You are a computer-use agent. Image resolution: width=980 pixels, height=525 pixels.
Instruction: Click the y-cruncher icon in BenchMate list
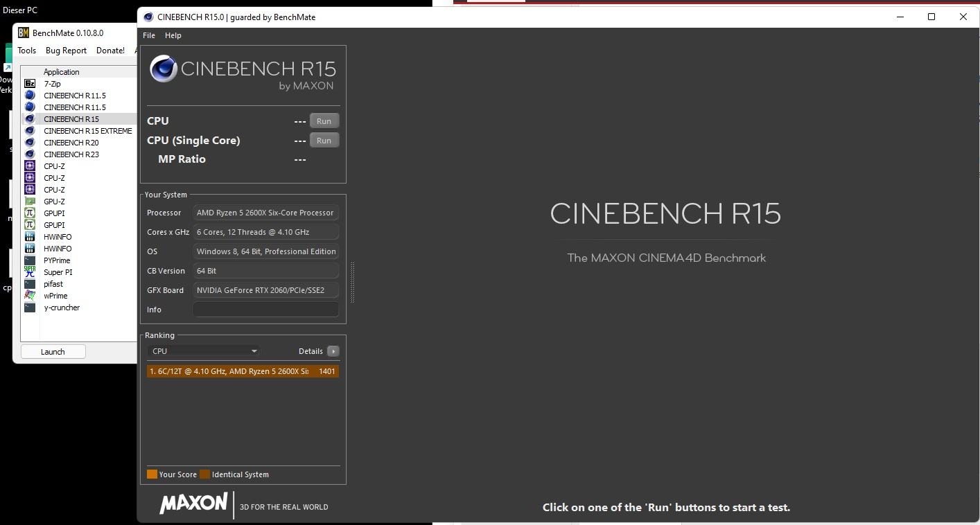click(x=30, y=308)
